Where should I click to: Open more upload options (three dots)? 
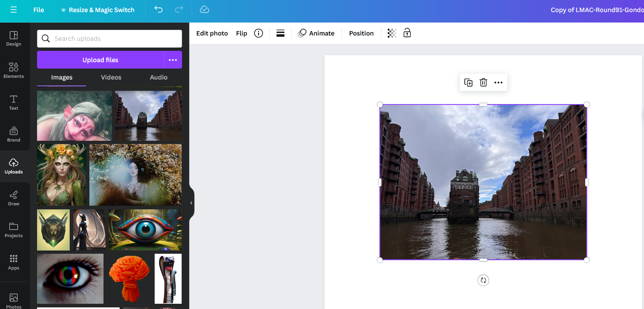(x=173, y=60)
